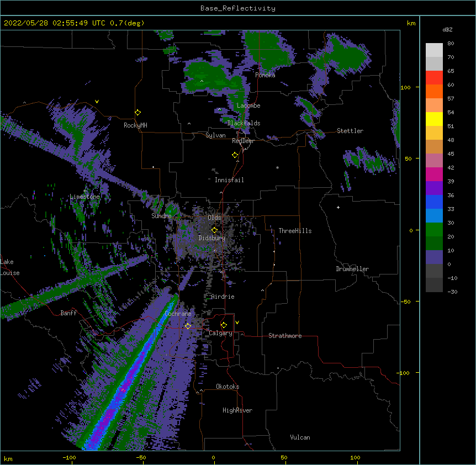Click the Okotoks city label
The image size is (476, 465).
228,387
